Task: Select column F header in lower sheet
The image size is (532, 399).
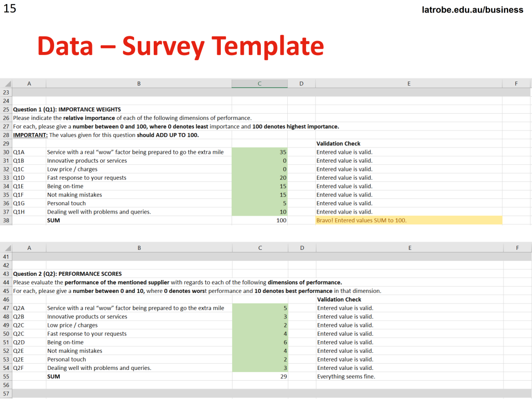Action: pos(517,248)
